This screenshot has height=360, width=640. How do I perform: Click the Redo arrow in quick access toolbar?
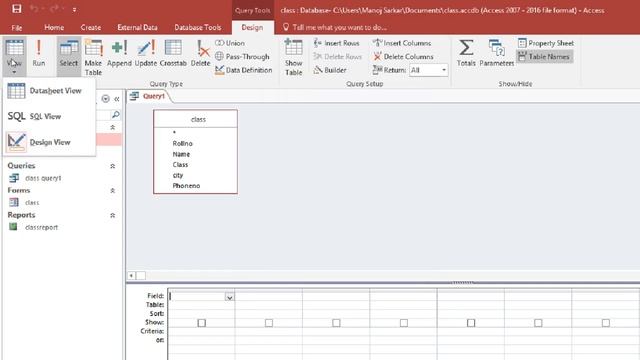[53, 9]
